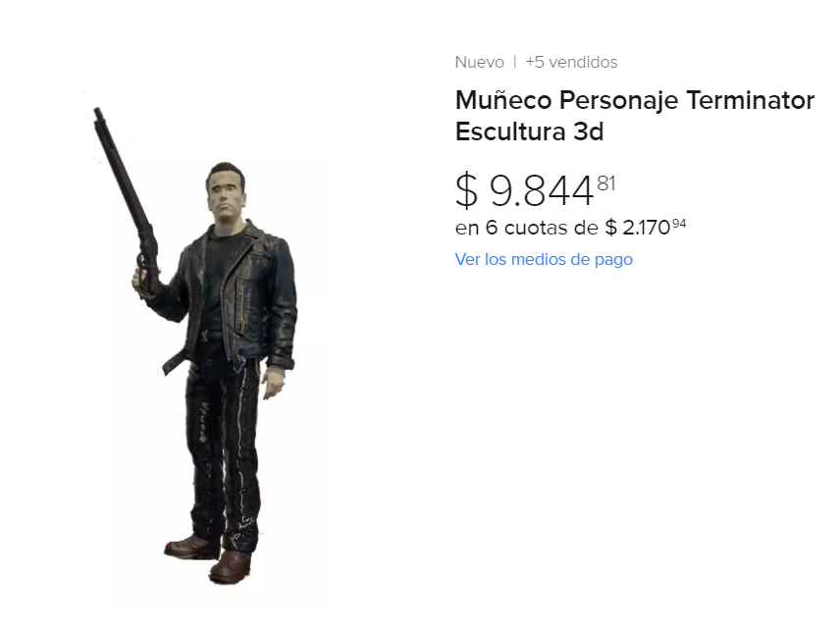Click the Ver los medios de pago link
The image size is (840, 625).
click(x=544, y=259)
